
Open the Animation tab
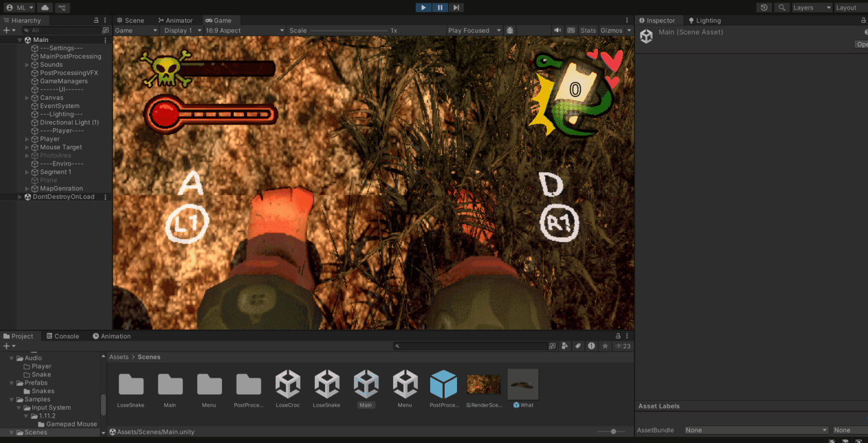point(111,336)
